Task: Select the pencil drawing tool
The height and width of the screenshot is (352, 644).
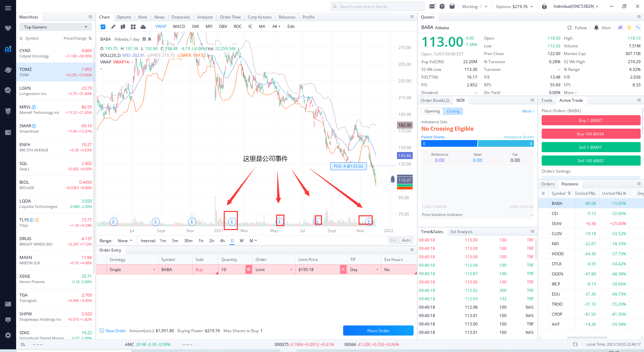Action: [113, 27]
